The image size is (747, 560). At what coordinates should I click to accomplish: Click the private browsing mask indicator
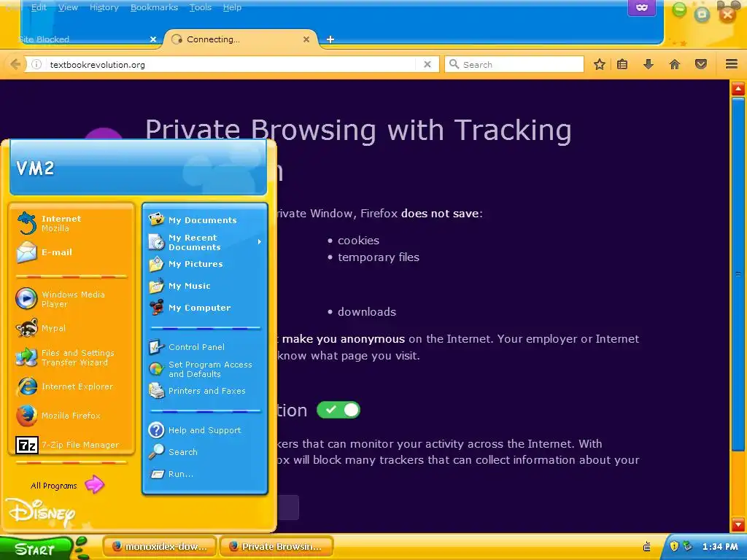(642, 7)
